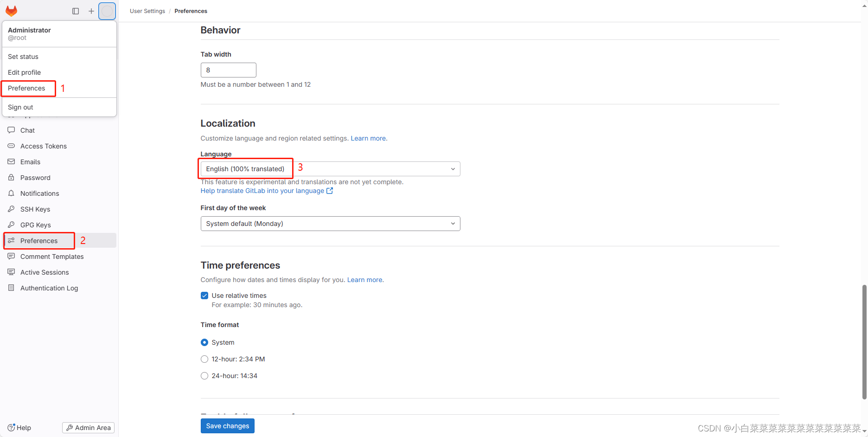Follow Localization Learn more link

(x=368, y=138)
